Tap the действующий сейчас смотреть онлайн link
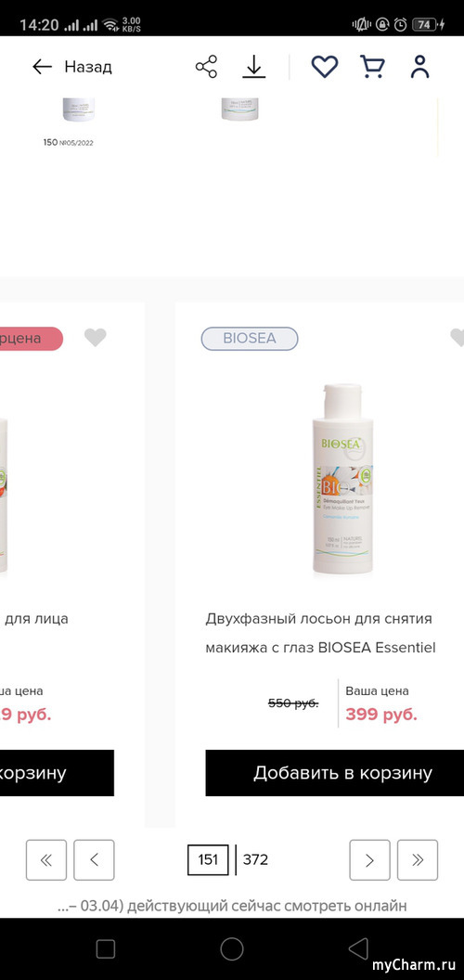464x980 pixels. (267, 905)
